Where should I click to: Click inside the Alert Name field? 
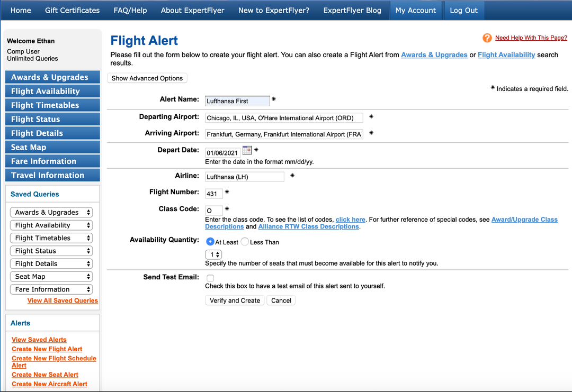[x=237, y=101]
